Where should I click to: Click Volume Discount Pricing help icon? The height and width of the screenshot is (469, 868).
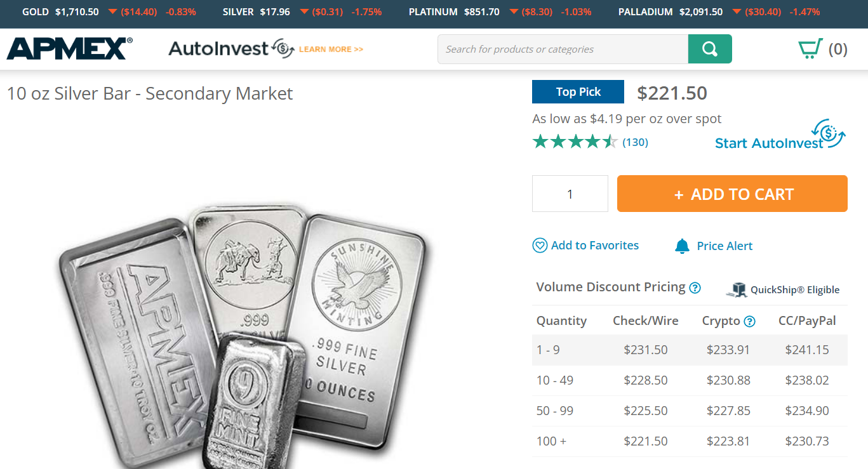[x=695, y=287]
